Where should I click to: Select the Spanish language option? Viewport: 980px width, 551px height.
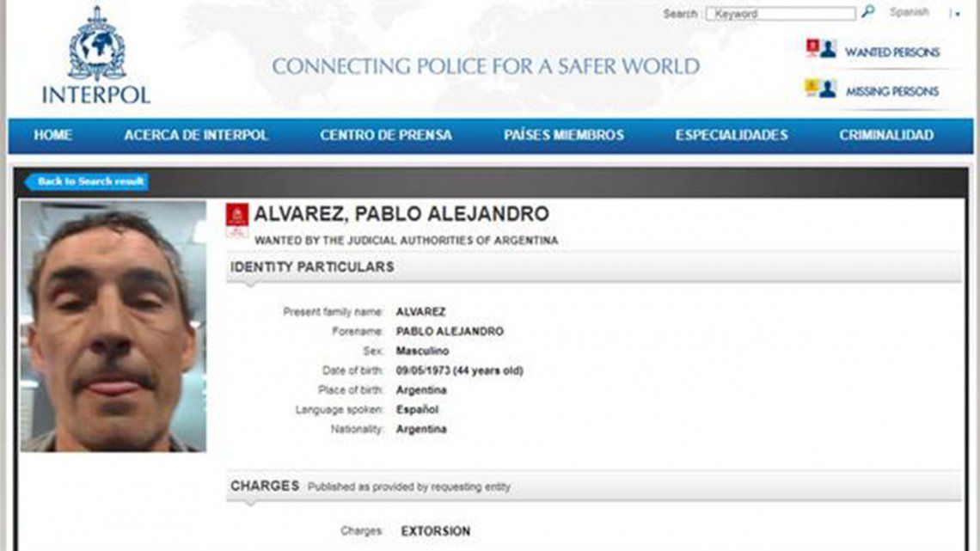(909, 12)
